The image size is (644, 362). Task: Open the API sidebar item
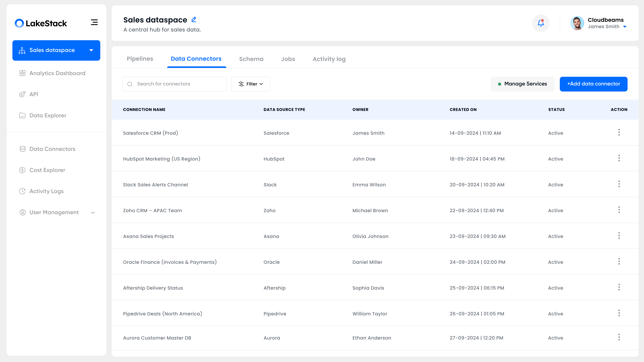[34, 94]
